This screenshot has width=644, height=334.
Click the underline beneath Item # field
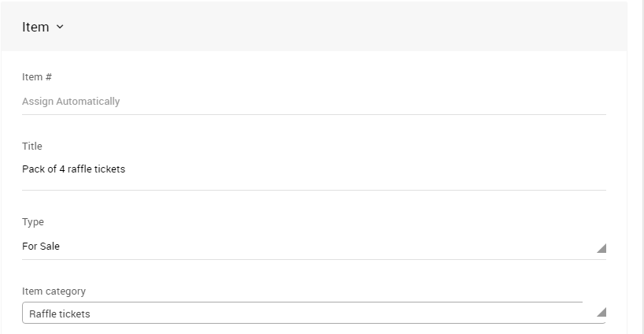pyautogui.click(x=314, y=114)
